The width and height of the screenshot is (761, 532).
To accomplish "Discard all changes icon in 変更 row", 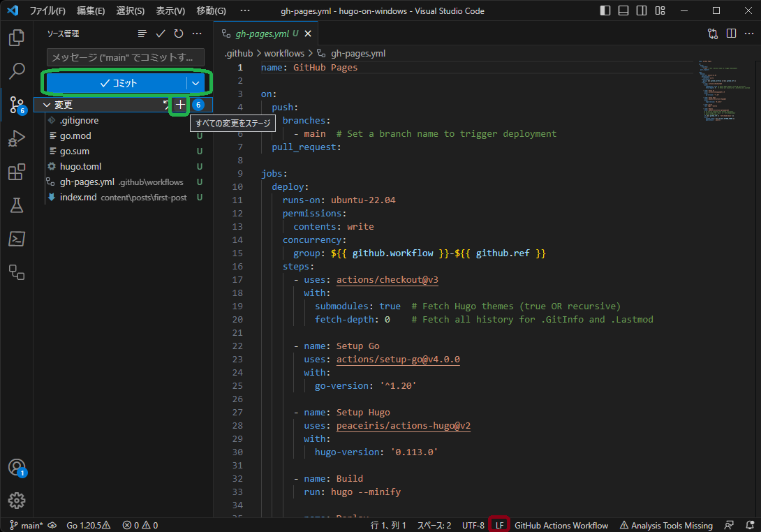I will (x=166, y=104).
